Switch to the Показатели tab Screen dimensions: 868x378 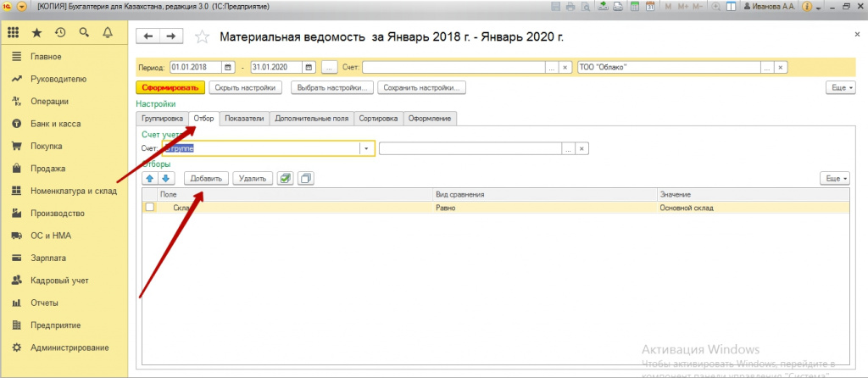tap(245, 119)
